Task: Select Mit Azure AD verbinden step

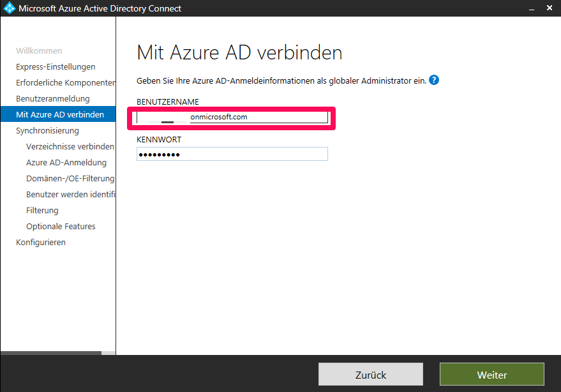Action: coord(58,114)
